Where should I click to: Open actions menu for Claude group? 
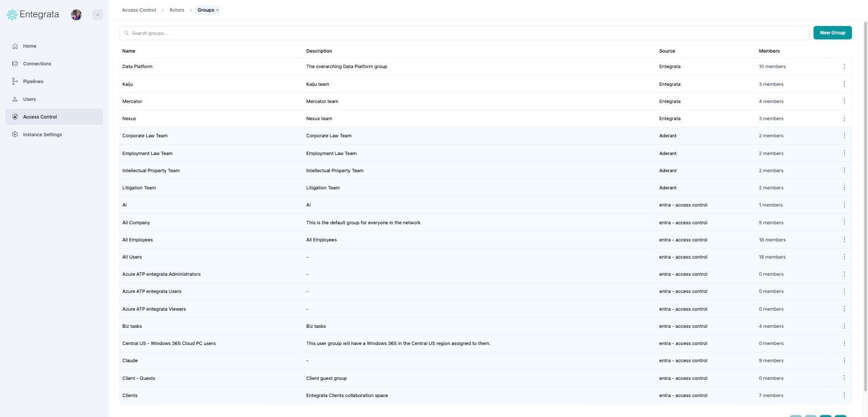pyautogui.click(x=844, y=361)
